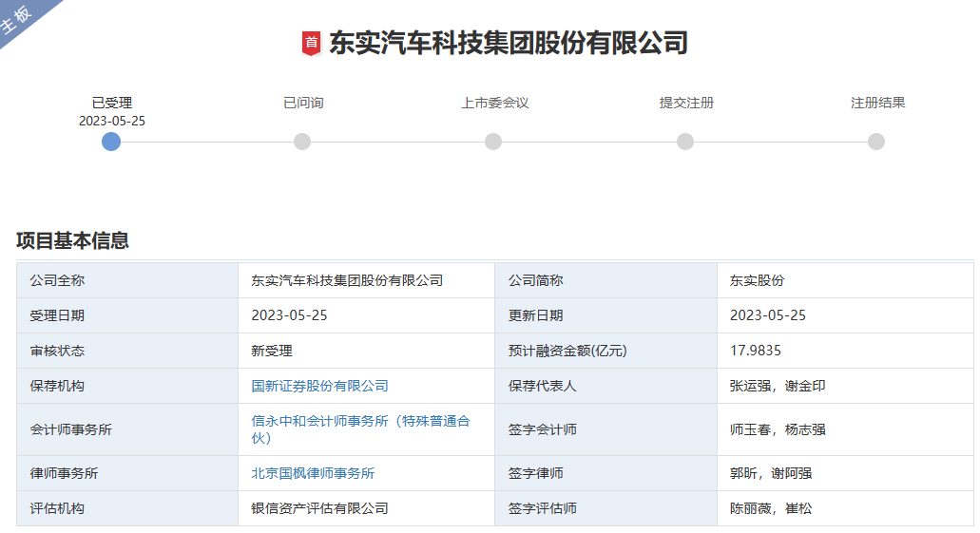Click the 郭昕，谢阿强 lawyers value
Screen dimensions: 980x533
[771, 474]
